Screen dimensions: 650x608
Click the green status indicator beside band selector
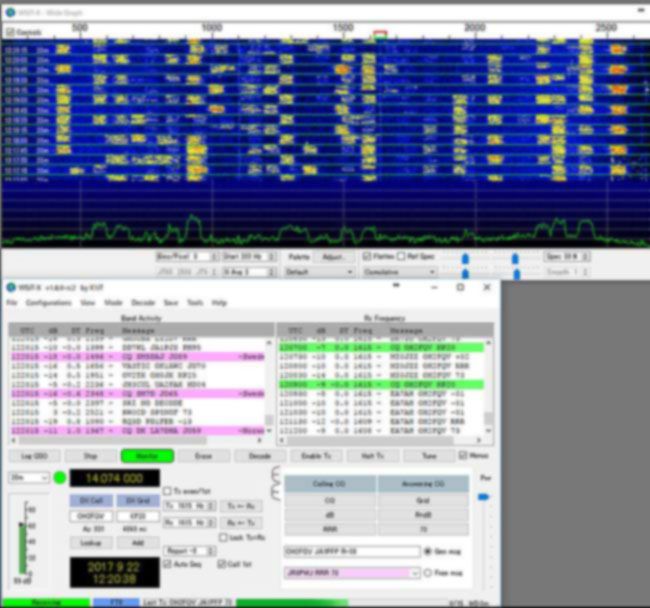pos(60,478)
